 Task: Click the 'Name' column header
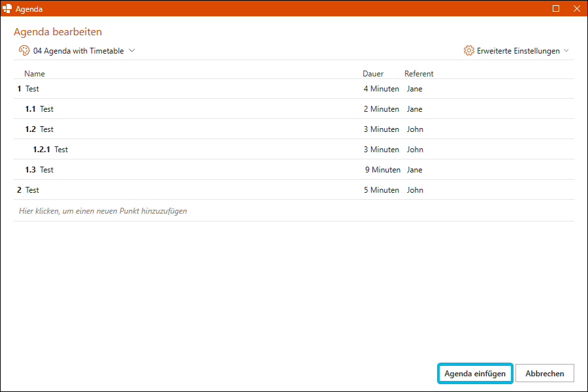35,74
